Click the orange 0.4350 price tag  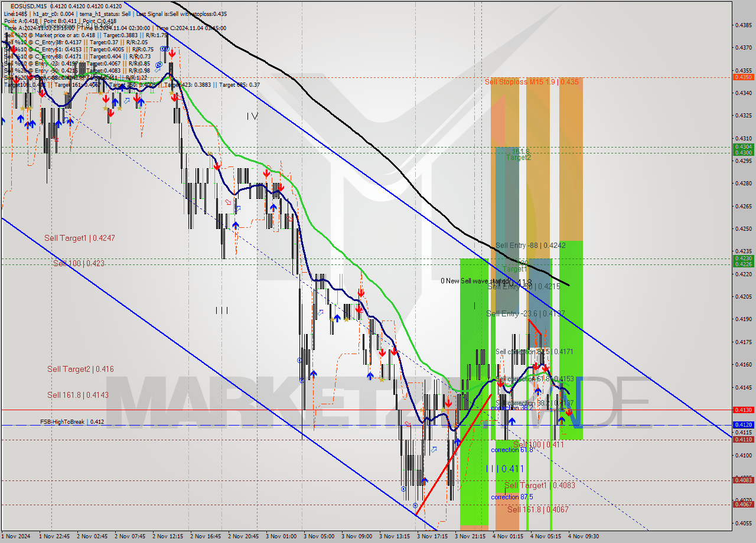tap(742, 77)
